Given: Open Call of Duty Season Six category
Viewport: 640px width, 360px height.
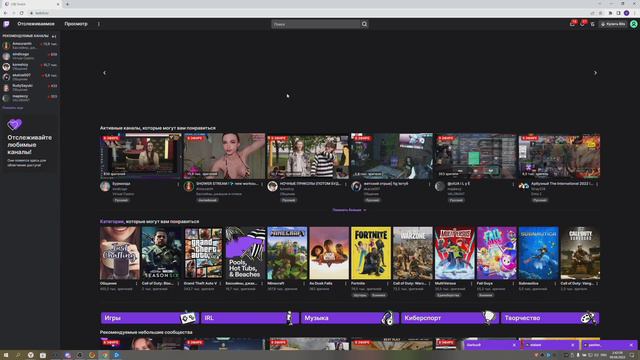Looking at the screenshot, I should tap(162, 253).
